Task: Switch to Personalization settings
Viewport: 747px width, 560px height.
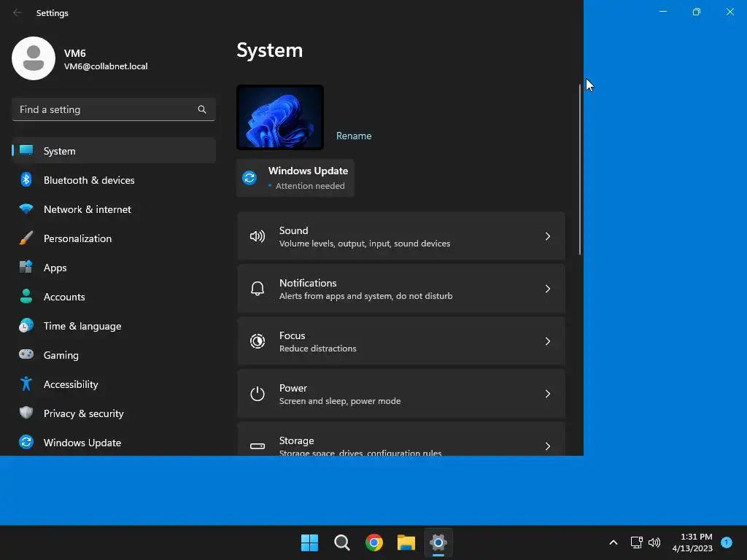Action: pos(114,238)
